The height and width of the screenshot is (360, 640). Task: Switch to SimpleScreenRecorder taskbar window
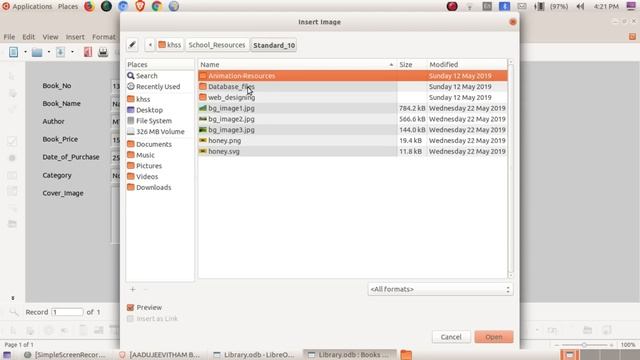pos(65,355)
